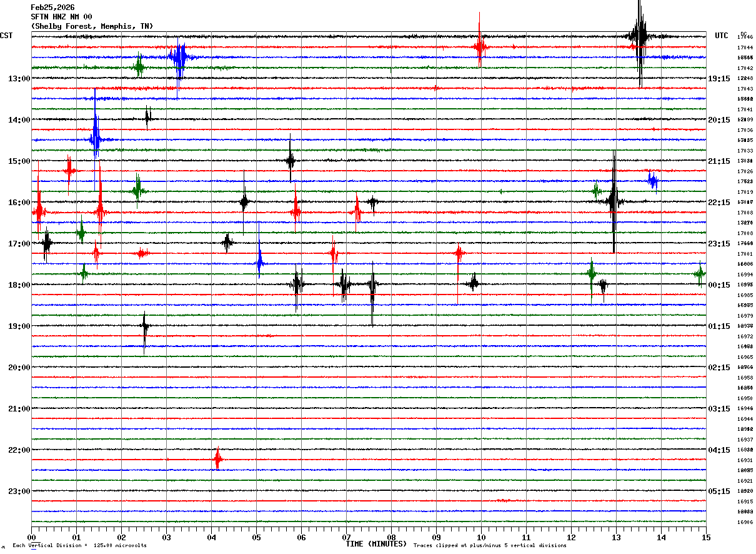Select the SFTN HNZ NM 00 station title
This screenshot has height=554, width=756.
[x=61, y=17]
